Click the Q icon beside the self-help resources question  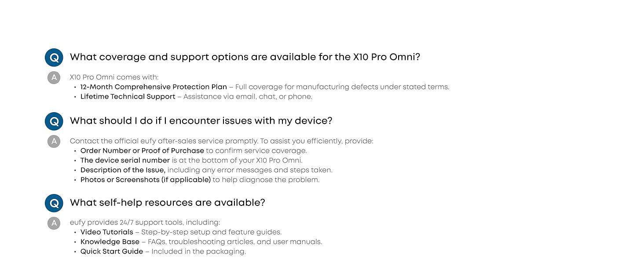[54, 203]
